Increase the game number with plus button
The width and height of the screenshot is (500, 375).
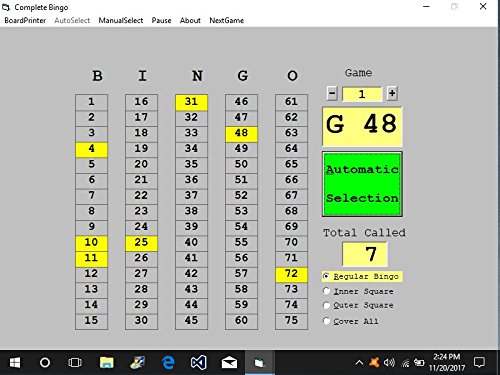(392, 94)
